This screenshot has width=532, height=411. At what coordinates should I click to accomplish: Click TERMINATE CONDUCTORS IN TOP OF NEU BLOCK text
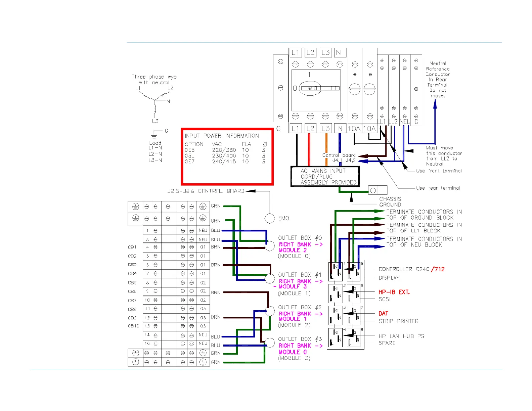424,242
